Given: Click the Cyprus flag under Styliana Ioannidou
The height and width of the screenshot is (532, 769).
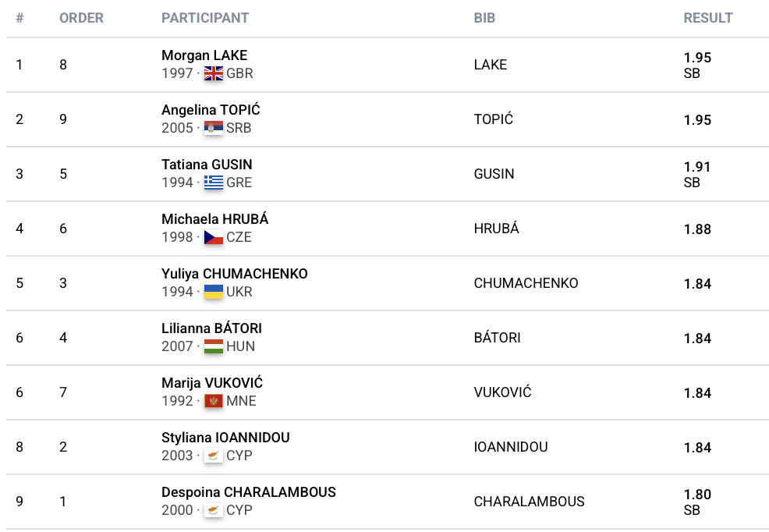Looking at the screenshot, I should 213,456.
